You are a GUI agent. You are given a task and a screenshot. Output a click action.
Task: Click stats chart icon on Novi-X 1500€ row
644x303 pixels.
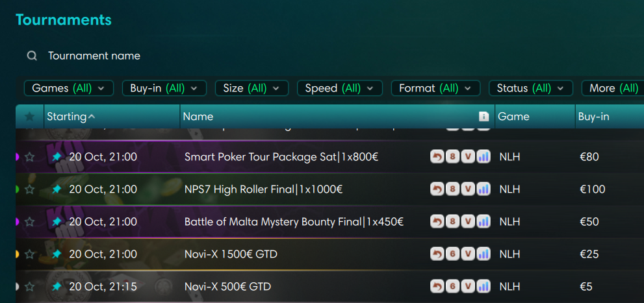(483, 254)
